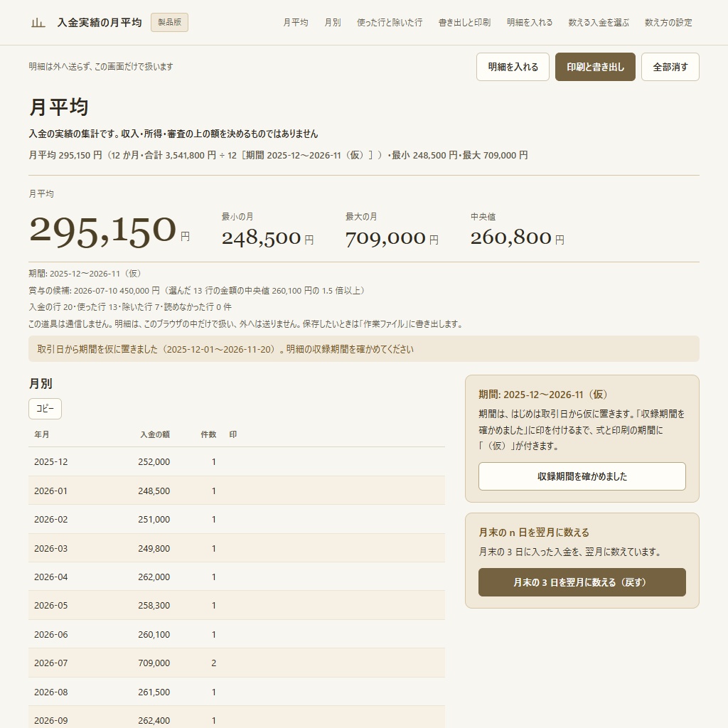Click amount 251,000 in the table
This screenshot has height=728, width=728.
[154, 519]
